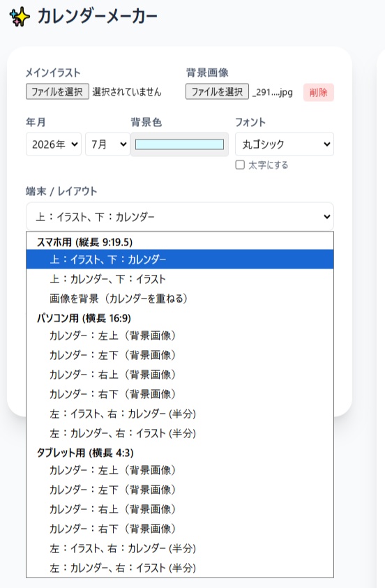Click the 背景色 label
The image size is (385, 588).
pyautogui.click(x=146, y=122)
